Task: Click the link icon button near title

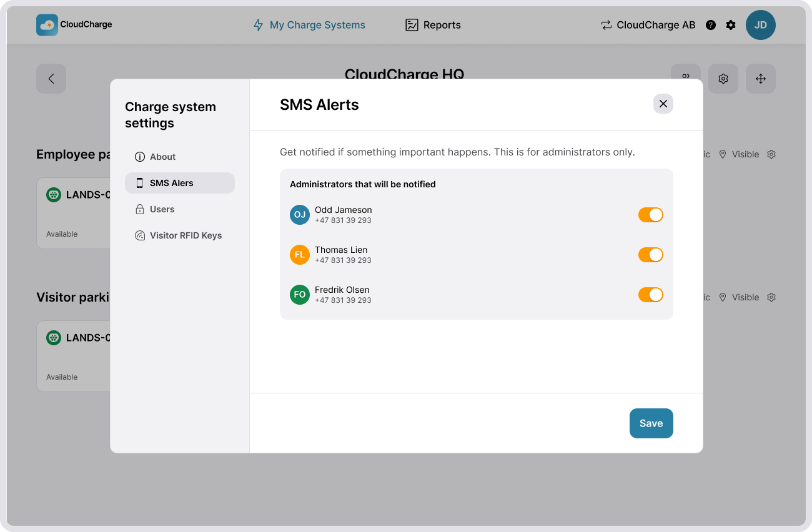Action: tap(686, 72)
